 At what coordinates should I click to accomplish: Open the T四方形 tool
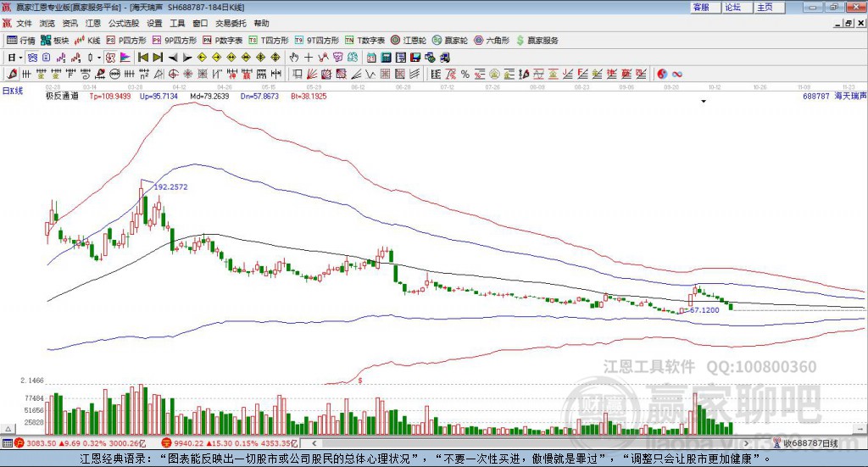[x=269, y=41]
